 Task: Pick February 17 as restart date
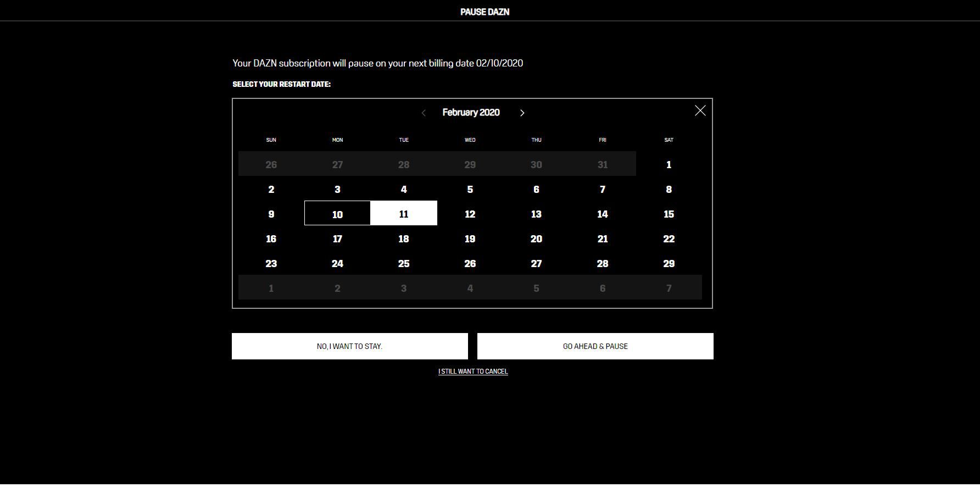coord(337,238)
